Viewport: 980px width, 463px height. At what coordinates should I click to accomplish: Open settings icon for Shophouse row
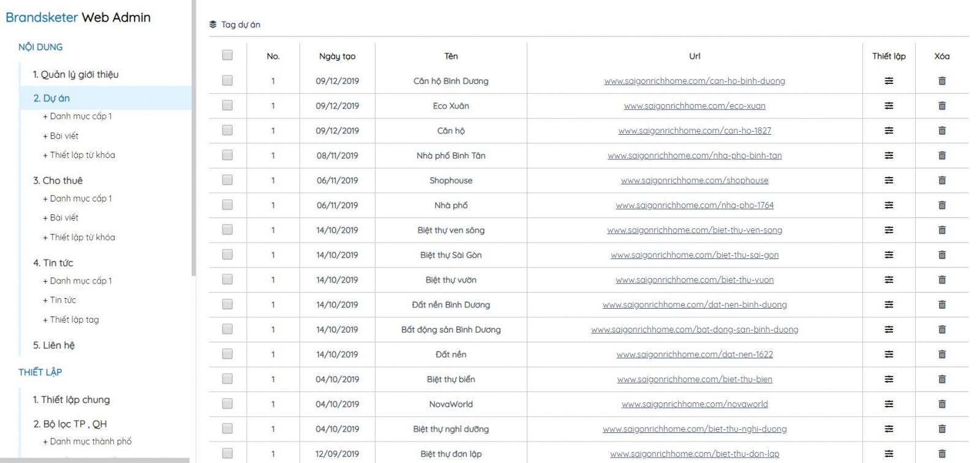point(889,181)
